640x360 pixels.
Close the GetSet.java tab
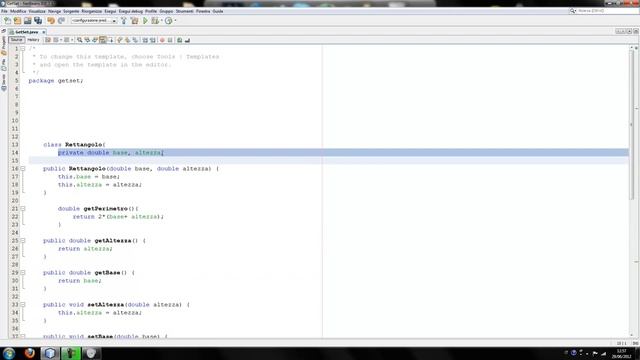(44, 32)
